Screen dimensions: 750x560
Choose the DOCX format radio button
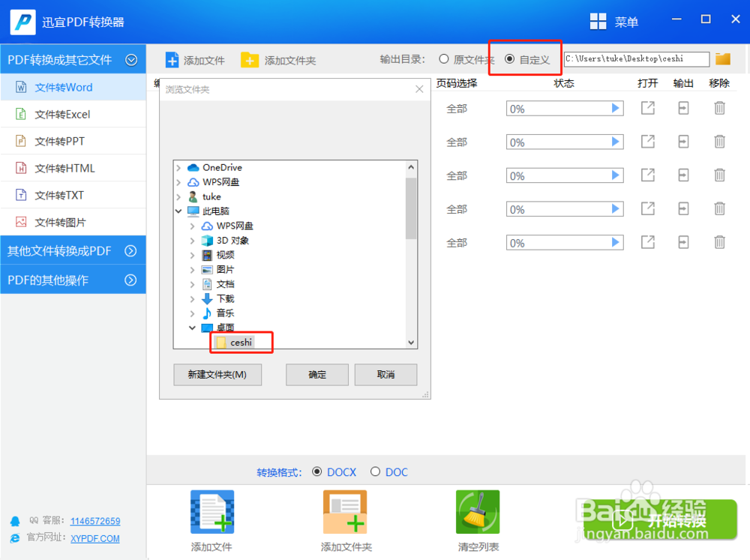[x=316, y=472]
